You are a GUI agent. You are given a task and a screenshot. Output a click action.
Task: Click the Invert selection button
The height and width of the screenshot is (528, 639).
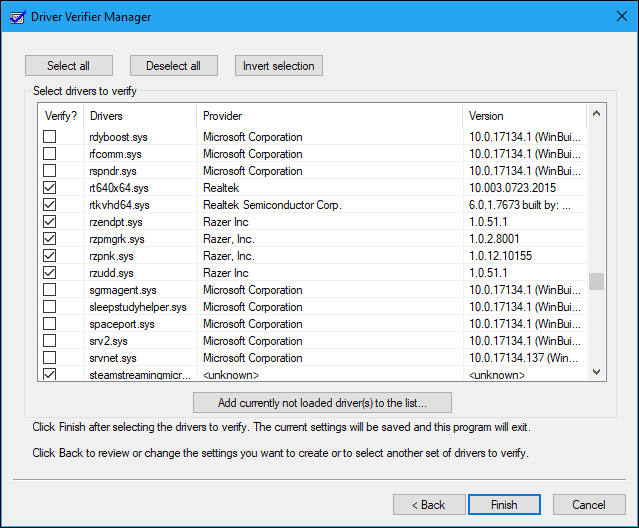pyautogui.click(x=279, y=66)
